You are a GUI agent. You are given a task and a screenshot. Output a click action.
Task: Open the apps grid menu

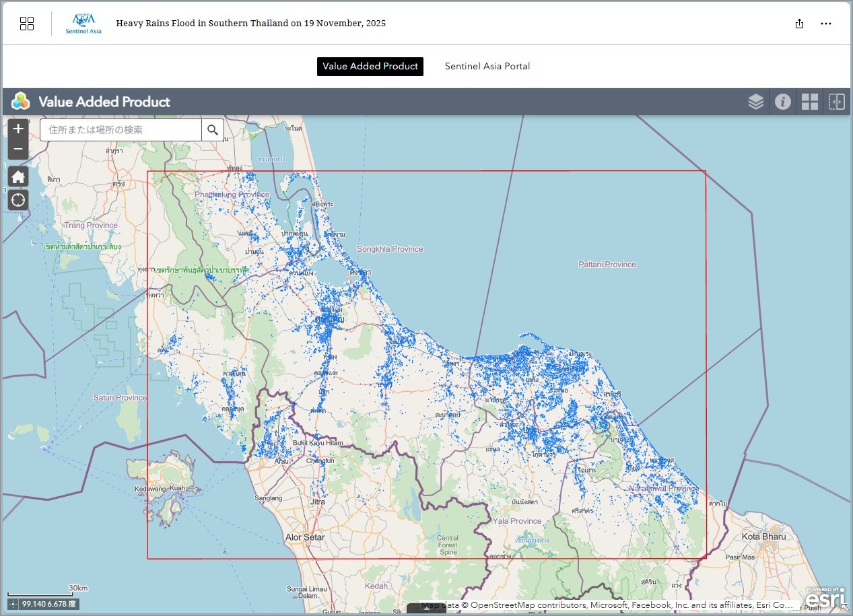click(27, 24)
